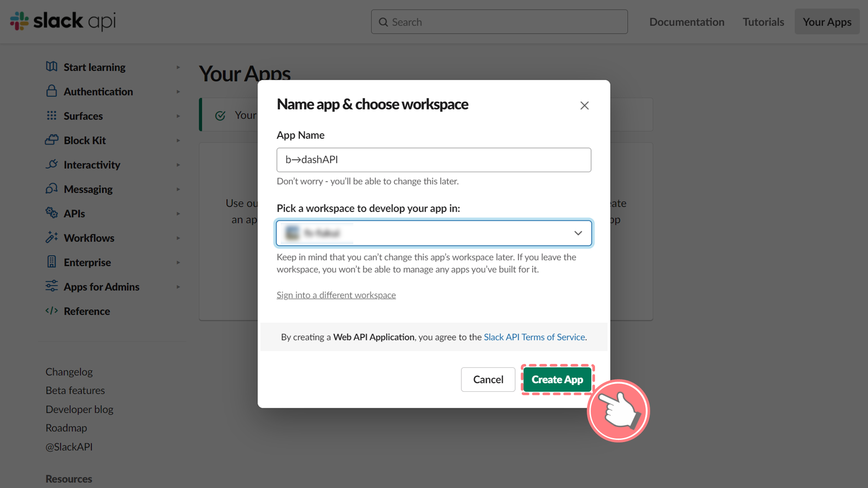
Task: Open Your Apps in top navigation
Action: 827,22
